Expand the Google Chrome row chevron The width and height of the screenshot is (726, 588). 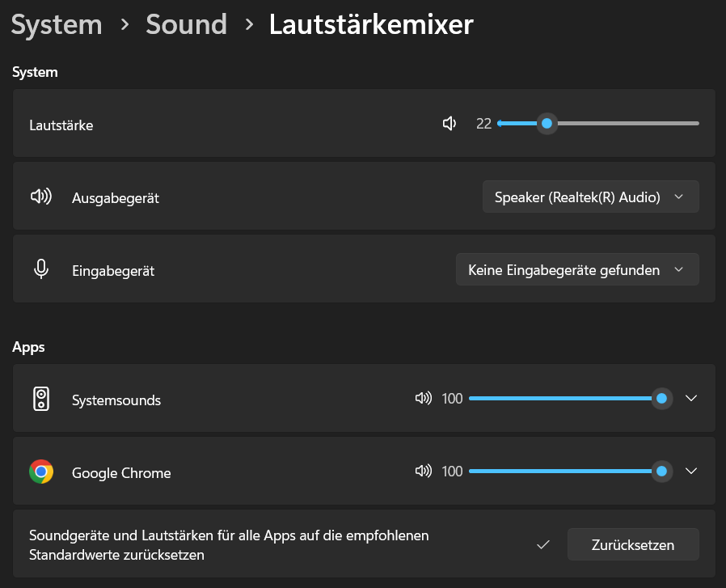pos(690,471)
